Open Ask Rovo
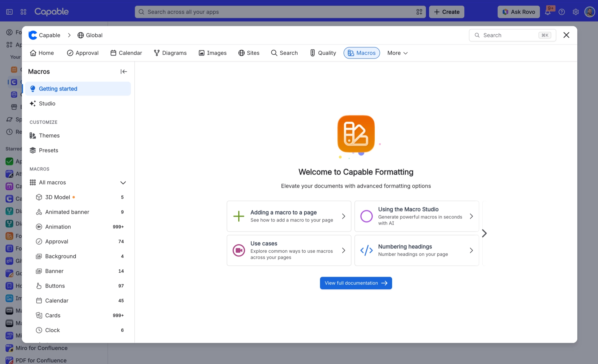The image size is (598, 364). [x=519, y=12]
